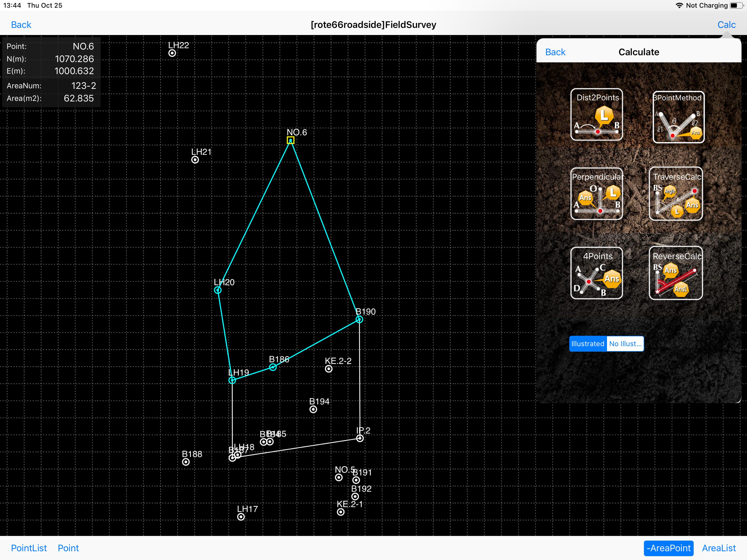This screenshot has width=747, height=560.
Task: Switch to the No Illust... option
Action: pyautogui.click(x=625, y=343)
